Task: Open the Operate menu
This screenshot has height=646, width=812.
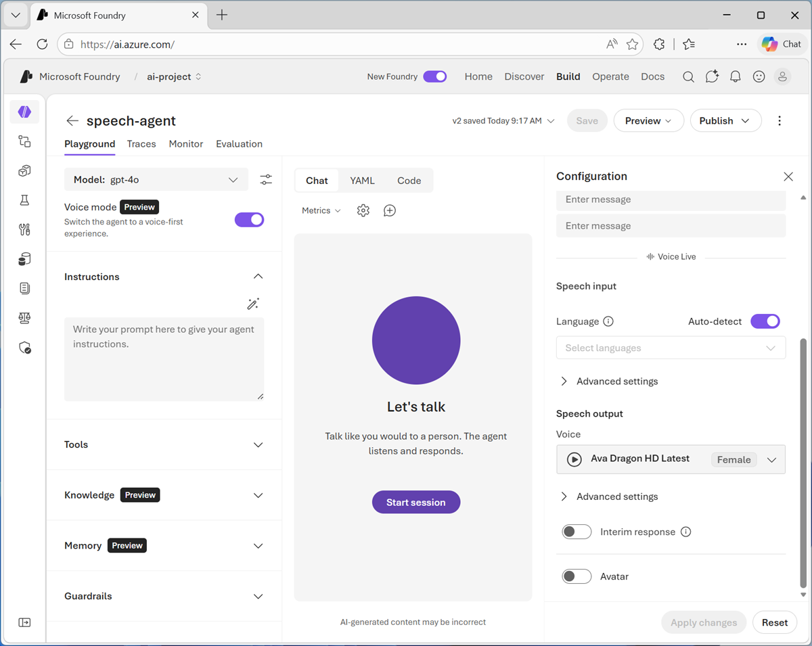Action: click(x=610, y=76)
